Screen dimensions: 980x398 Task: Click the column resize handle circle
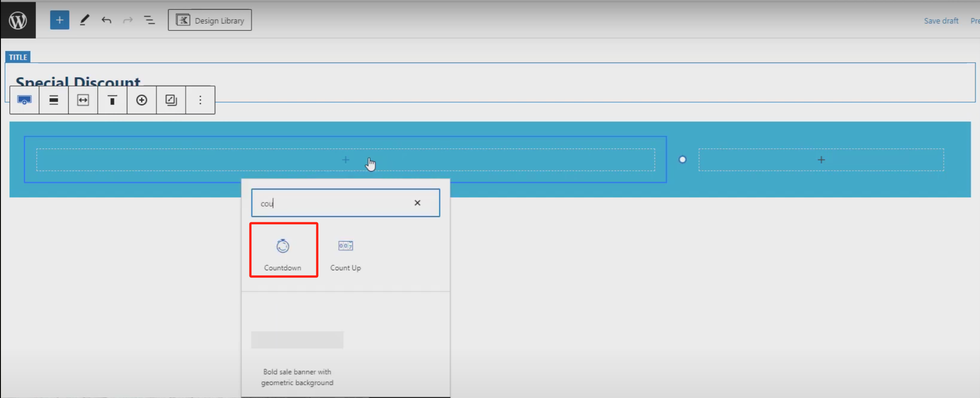[682, 160]
